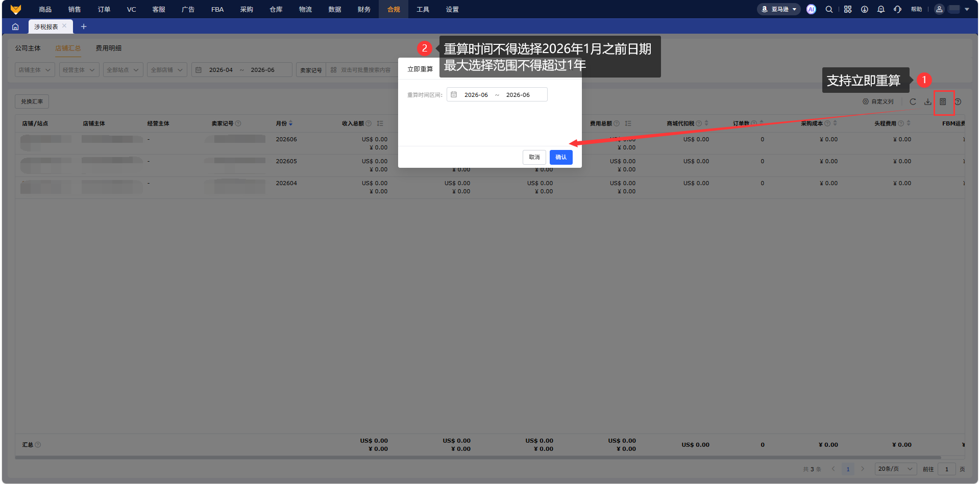
Task: Sort by 采购成本 using its sort arrows
Action: pos(835,123)
